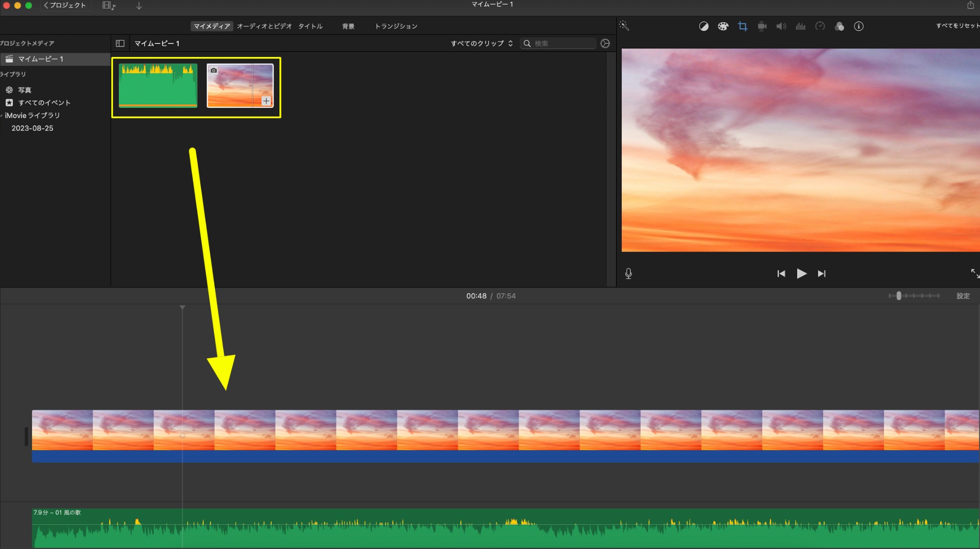Screen dimensions: 980x549
Task: Open the volume speaker icon
Action: coord(781,26)
